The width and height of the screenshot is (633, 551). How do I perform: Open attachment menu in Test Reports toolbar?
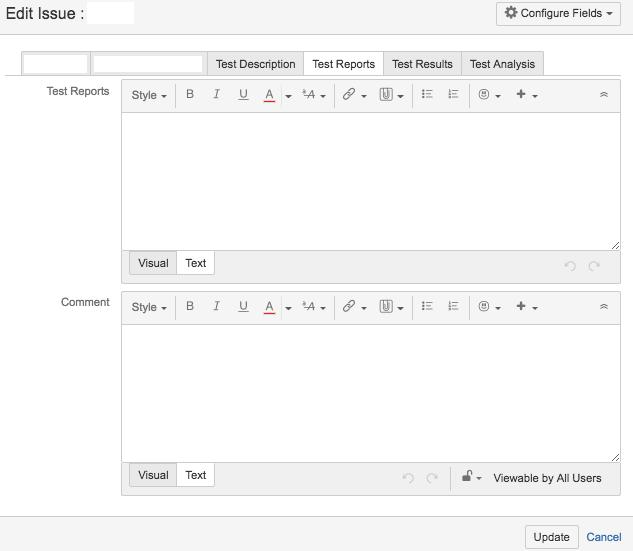tap(391, 95)
